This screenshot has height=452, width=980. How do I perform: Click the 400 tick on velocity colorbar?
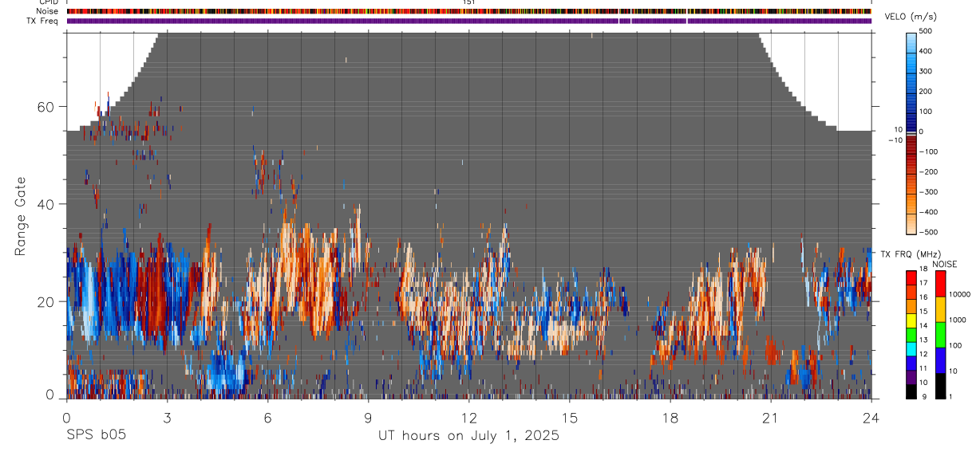(925, 51)
